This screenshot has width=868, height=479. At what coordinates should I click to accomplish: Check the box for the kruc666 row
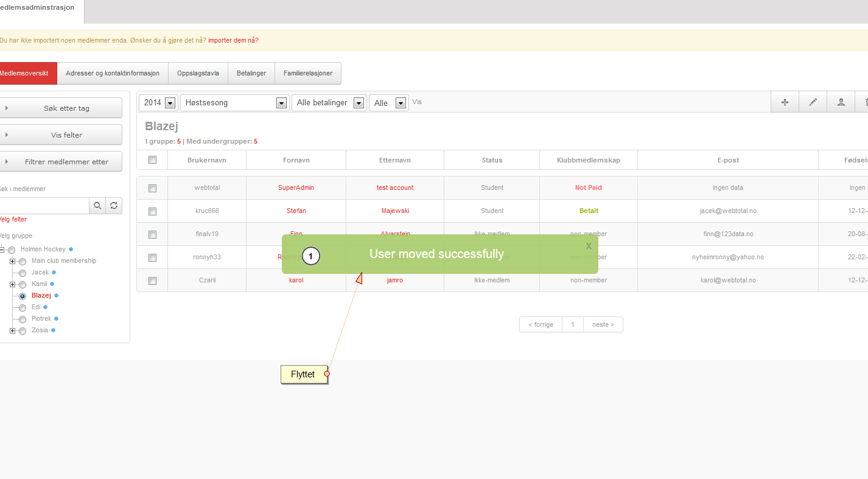(153, 211)
